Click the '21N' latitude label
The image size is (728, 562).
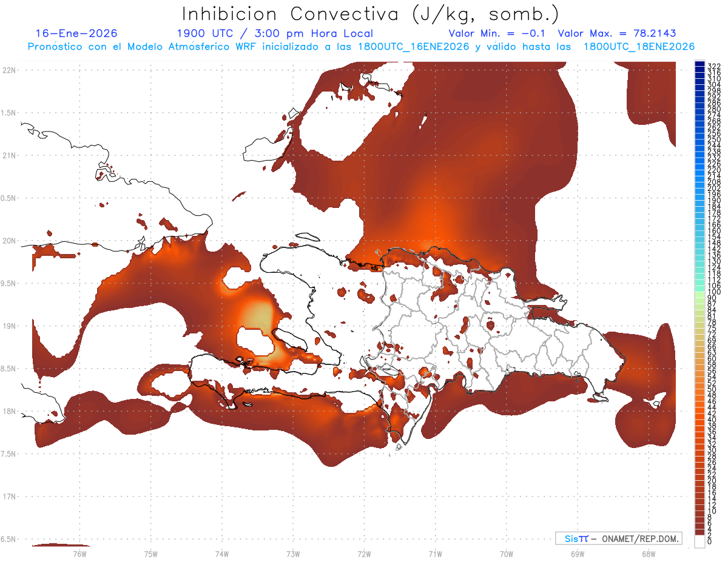tap(9, 155)
